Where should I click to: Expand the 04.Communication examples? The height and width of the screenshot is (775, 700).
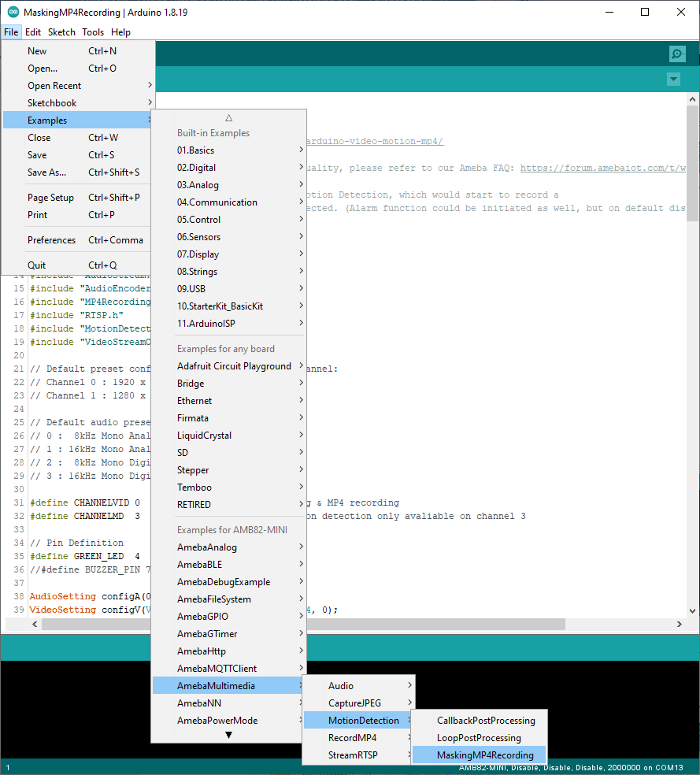point(228,202)
